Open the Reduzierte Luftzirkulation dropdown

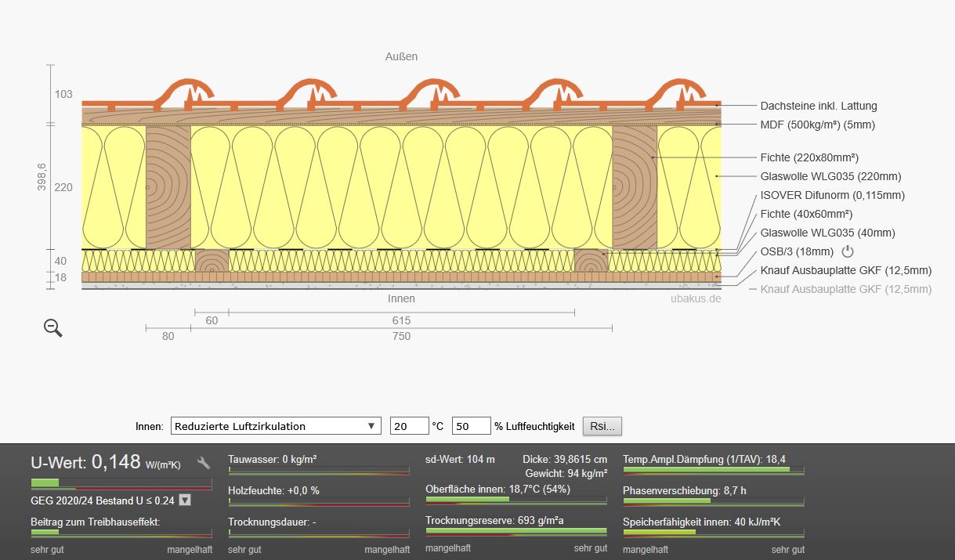tap(276, 426)
